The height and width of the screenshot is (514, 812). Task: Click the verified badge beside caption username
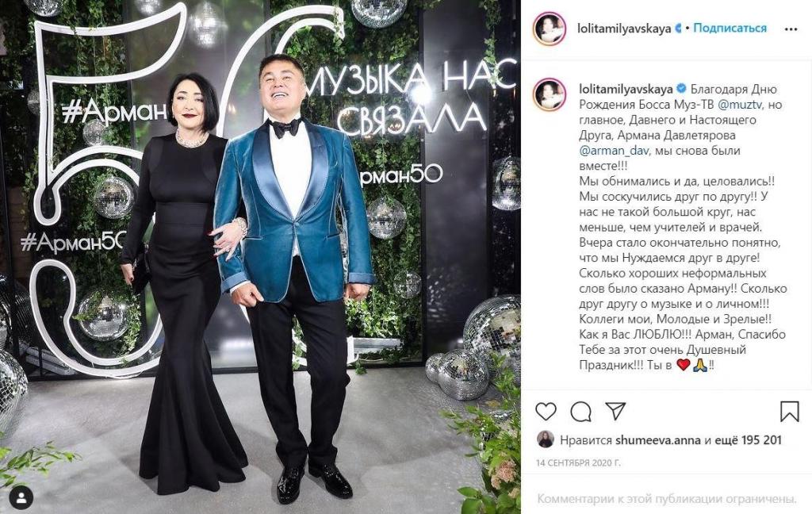[x=681, y=89]
